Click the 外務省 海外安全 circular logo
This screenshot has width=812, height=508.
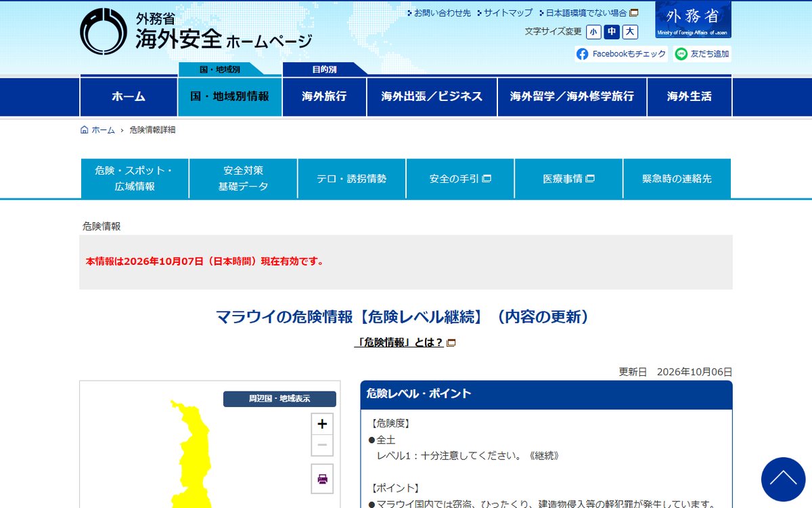point(104,31)
